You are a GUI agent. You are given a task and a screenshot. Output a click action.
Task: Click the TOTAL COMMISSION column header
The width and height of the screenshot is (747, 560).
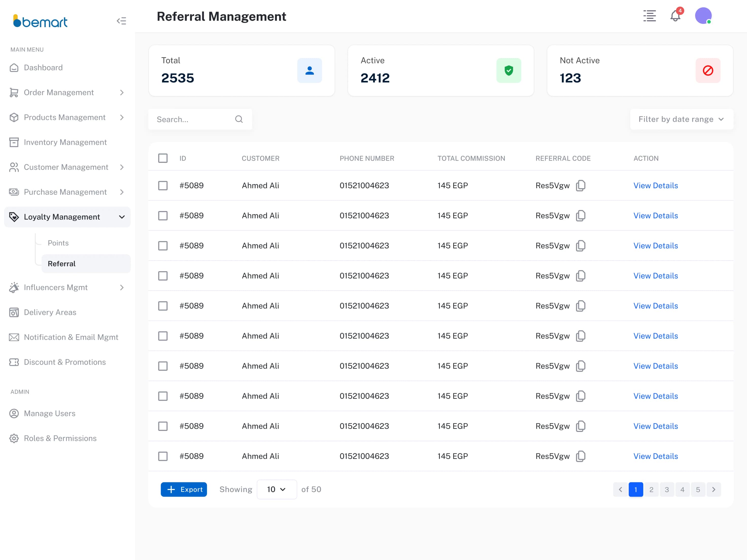(471, 158)
